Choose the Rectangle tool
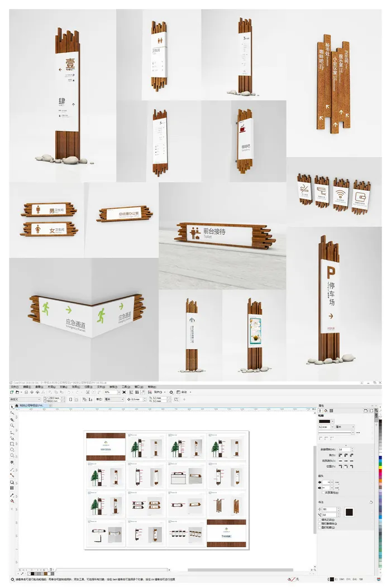This screenshot has width=391, height=588. (x=12, y=444)
